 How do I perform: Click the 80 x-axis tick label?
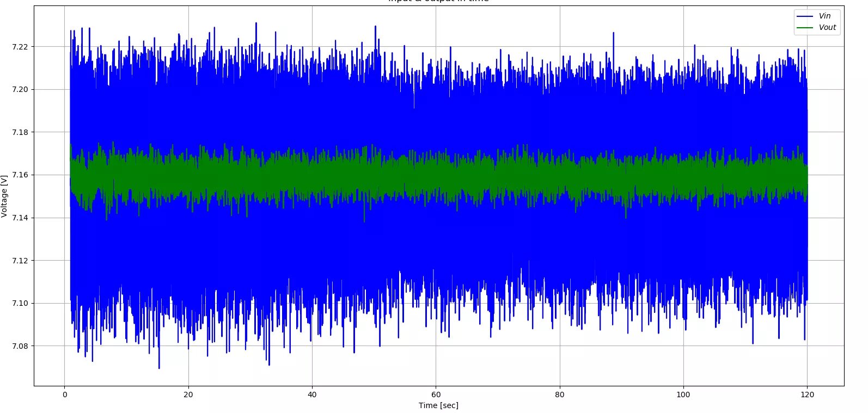(559, 394)
